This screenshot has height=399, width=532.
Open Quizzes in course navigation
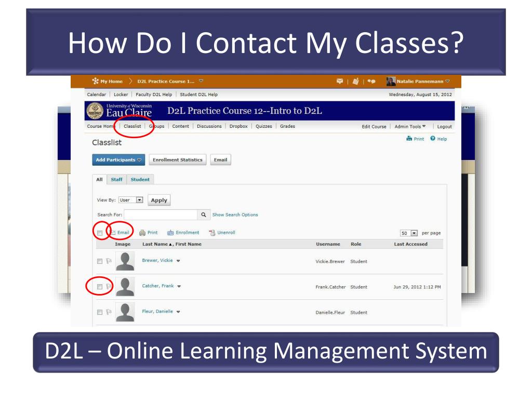pos(264,126)
